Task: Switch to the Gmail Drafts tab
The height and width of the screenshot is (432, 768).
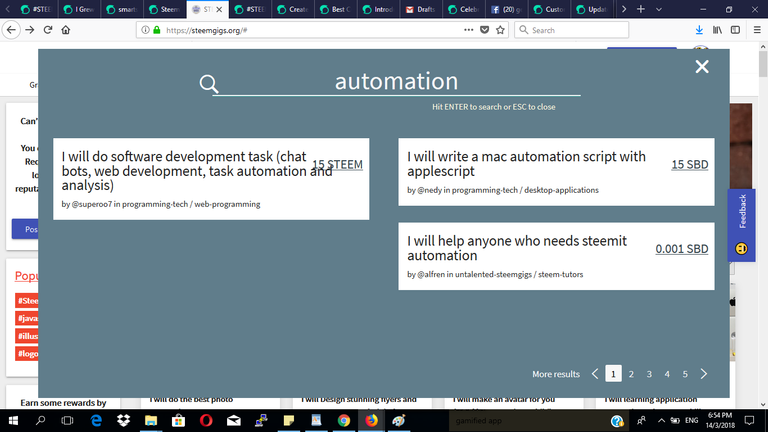Action: [x=420, y=9]
